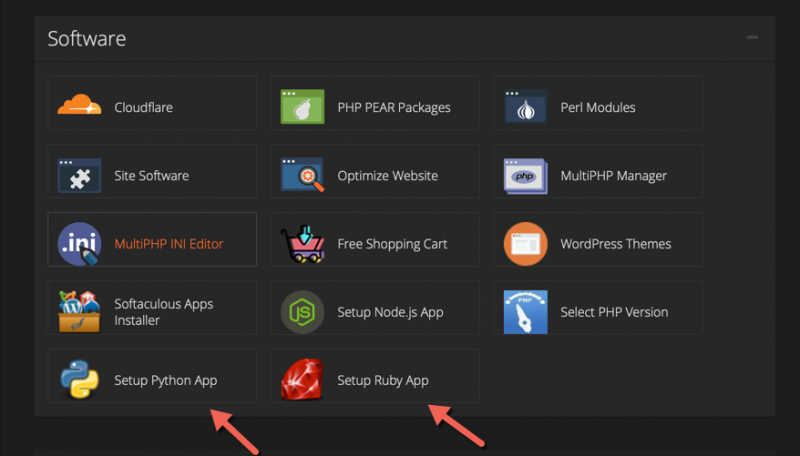Click the MultiPHP INI Editor .ini icon
This screenshot has width=800, height=456.
point(79,244)
